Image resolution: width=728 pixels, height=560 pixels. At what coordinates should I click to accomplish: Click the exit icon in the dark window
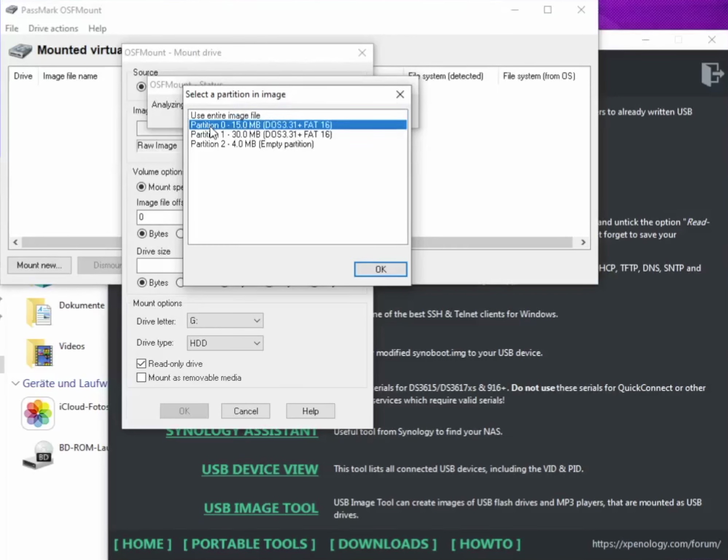click(712, 74)
